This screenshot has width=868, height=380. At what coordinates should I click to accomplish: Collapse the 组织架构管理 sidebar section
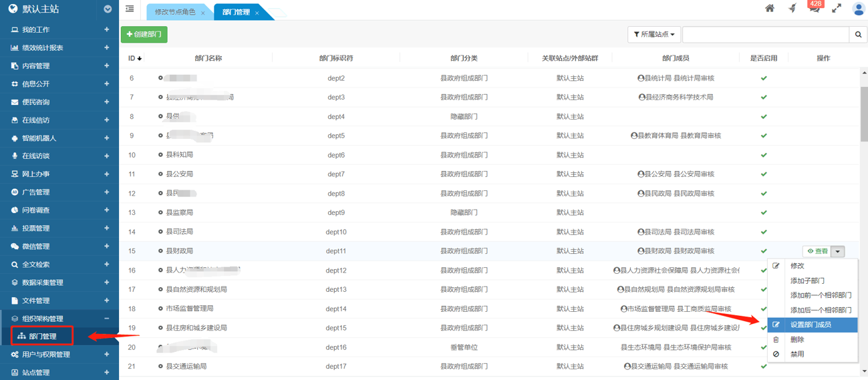pyautogui.click(x=106, y=319)
